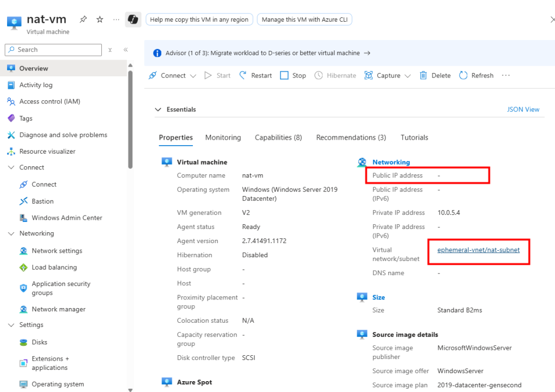Collapse the Essentials section
Viewport: 555px width, 392px height.
(x=158, y=109)
